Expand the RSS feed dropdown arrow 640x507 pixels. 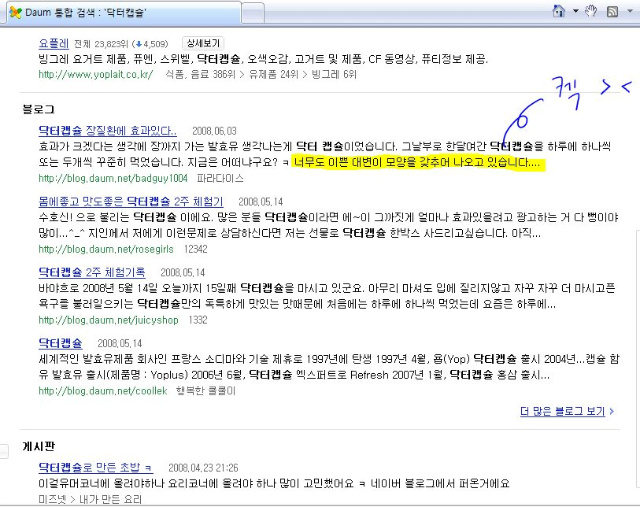630,11
